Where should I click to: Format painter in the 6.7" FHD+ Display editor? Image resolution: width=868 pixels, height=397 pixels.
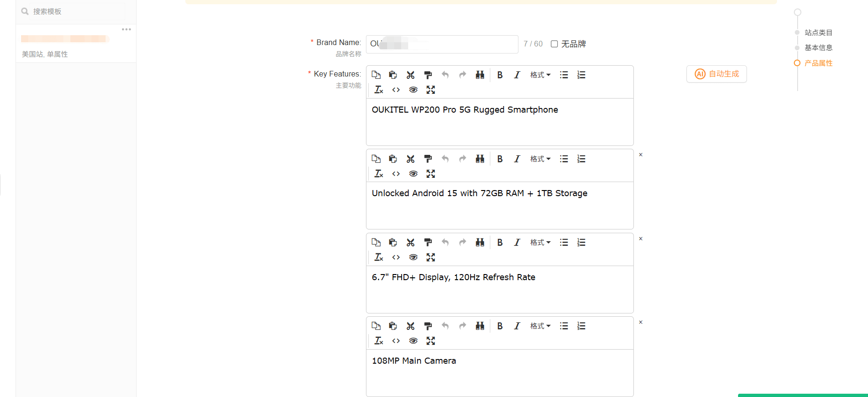428,243
